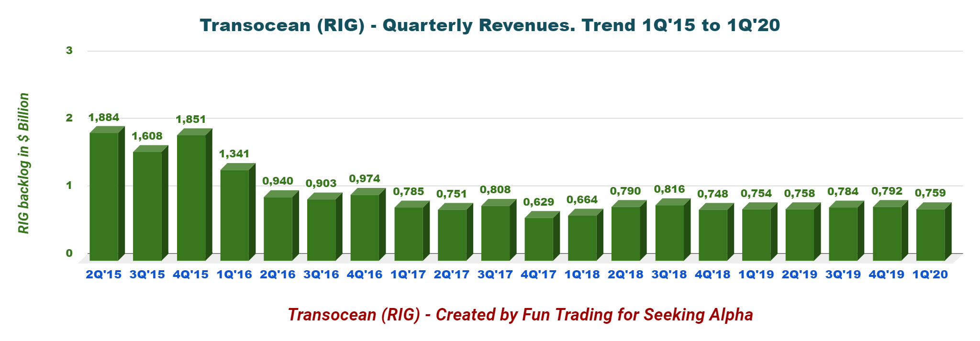The width and height of the screenshot is (980, 341).
Task: Select the 3Q'17 revenue bar
Action: click(x=499, y=230)
